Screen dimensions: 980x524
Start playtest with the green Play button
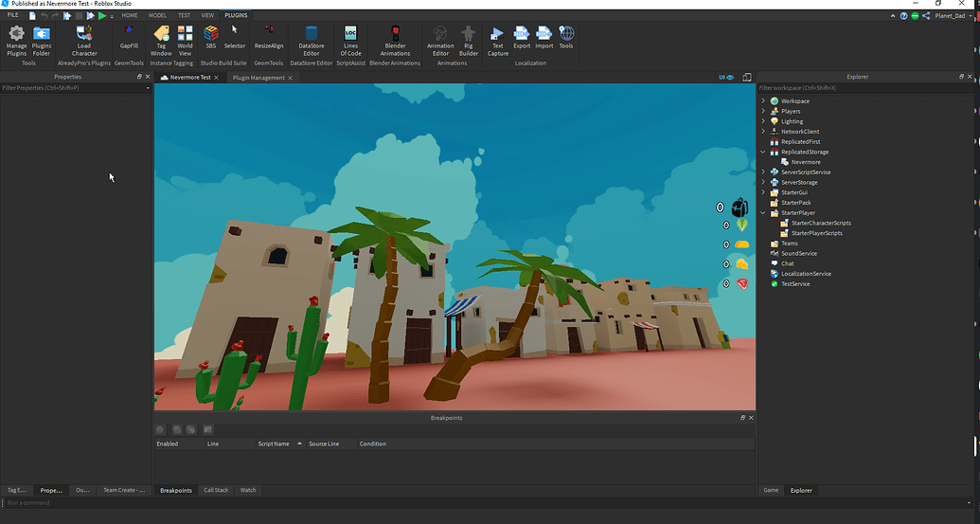[x=102, y=15]
